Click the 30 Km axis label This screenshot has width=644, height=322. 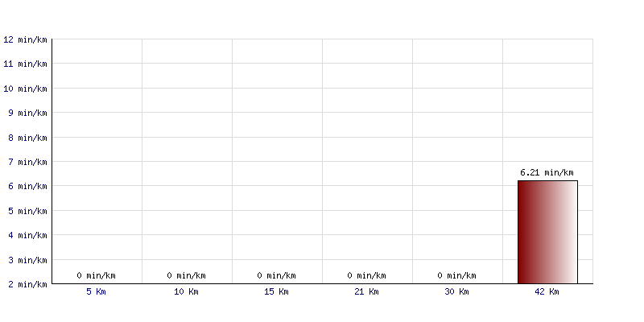pyautogui.click(x=456, y=292)
